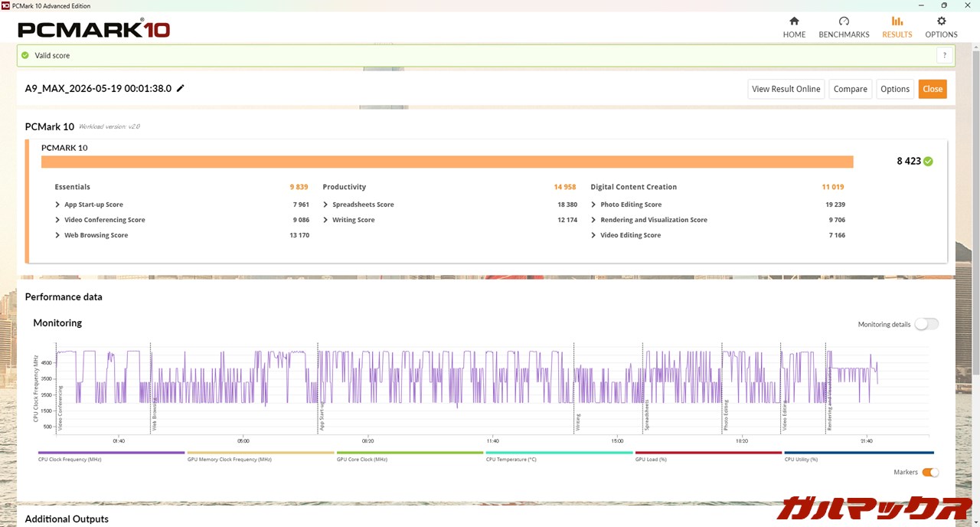Click the Video Conferencing marker in chart
This screenshot has width=980, height=527.
coord(60,410)
